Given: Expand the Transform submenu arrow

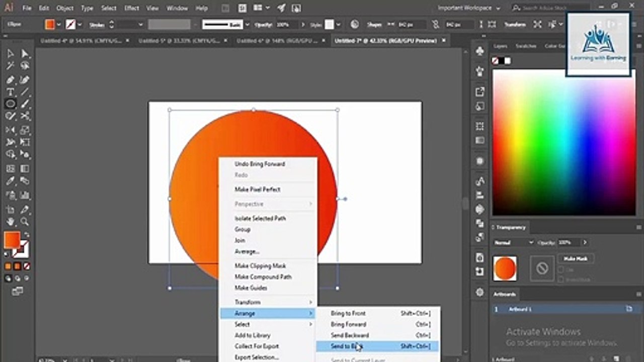Looking at the screenshot, I should 310,302.
